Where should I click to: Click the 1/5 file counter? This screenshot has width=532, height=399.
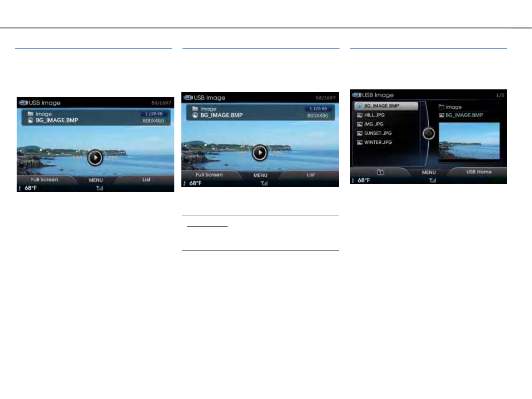pos(500,95)
